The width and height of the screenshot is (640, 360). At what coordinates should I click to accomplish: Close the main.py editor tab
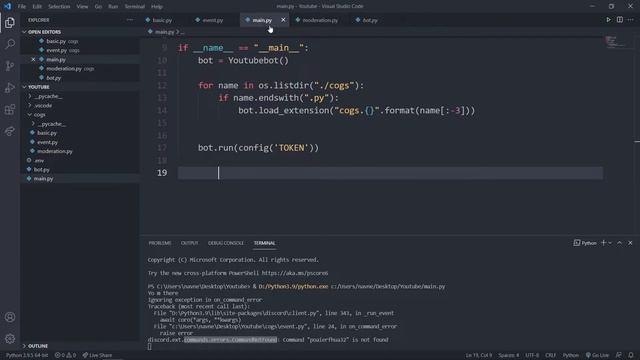tap(283, 20)
